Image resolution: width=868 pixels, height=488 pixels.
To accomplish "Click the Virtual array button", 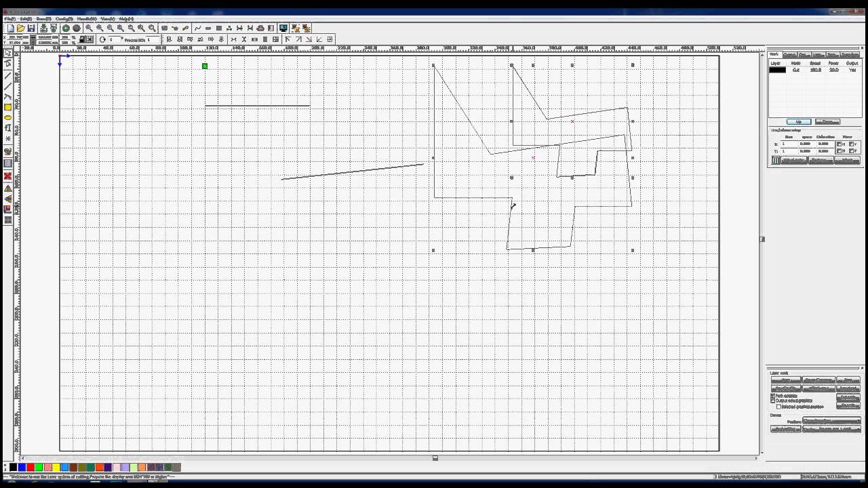I will coord(793,160).
